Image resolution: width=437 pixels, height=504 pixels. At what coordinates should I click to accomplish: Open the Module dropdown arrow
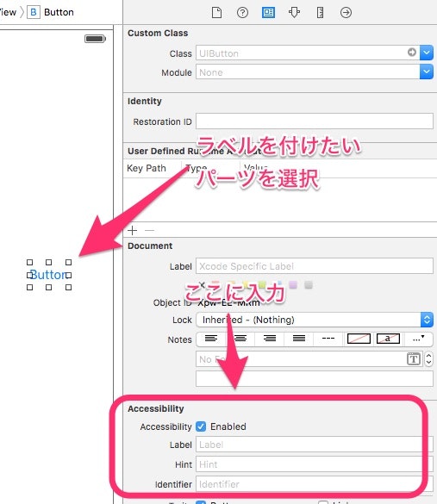point(427,72)
